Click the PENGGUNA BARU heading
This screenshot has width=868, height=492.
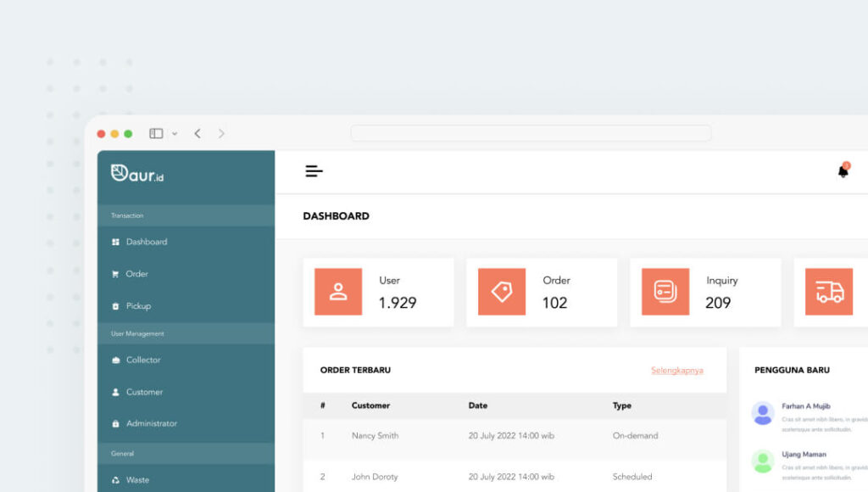click(793, 370)
